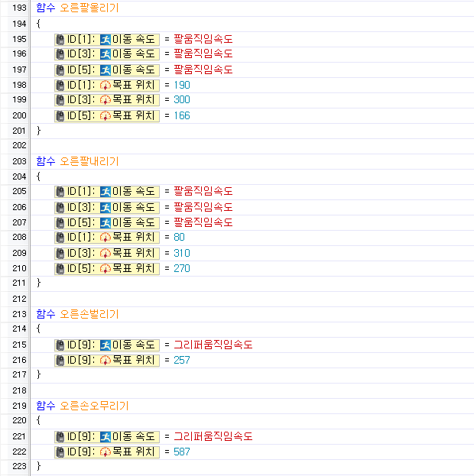Screen dimensions: 474x476
Task: Click the motor icon before ID[9] on line 215
Action: [60, 345]
